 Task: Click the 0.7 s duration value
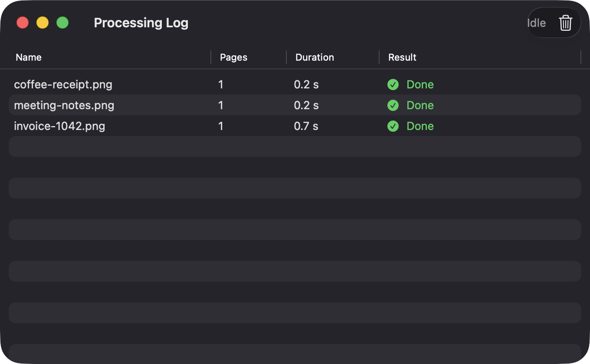click(x=306, y=126)
